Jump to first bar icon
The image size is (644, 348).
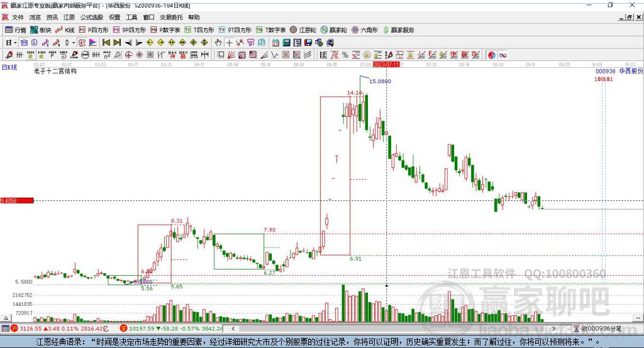coord(106,43)
